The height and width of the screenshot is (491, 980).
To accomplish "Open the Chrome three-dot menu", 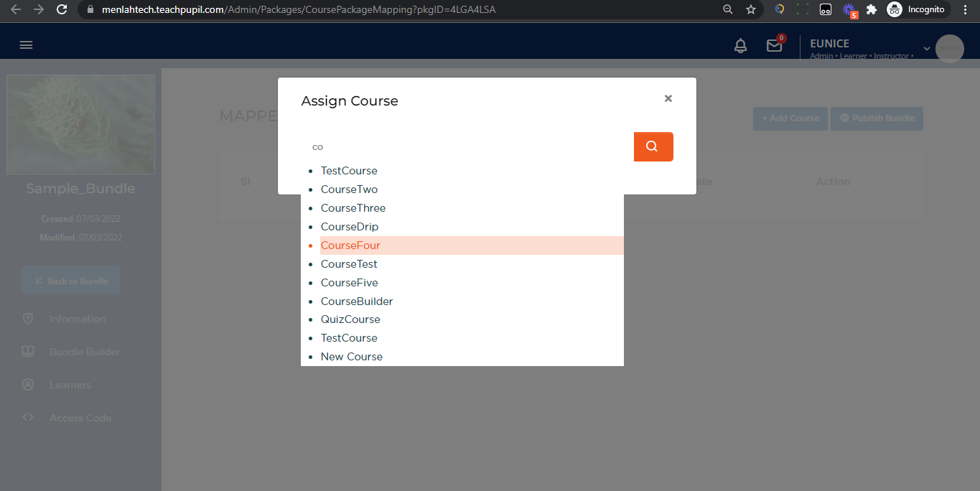I will click(966, 9).
